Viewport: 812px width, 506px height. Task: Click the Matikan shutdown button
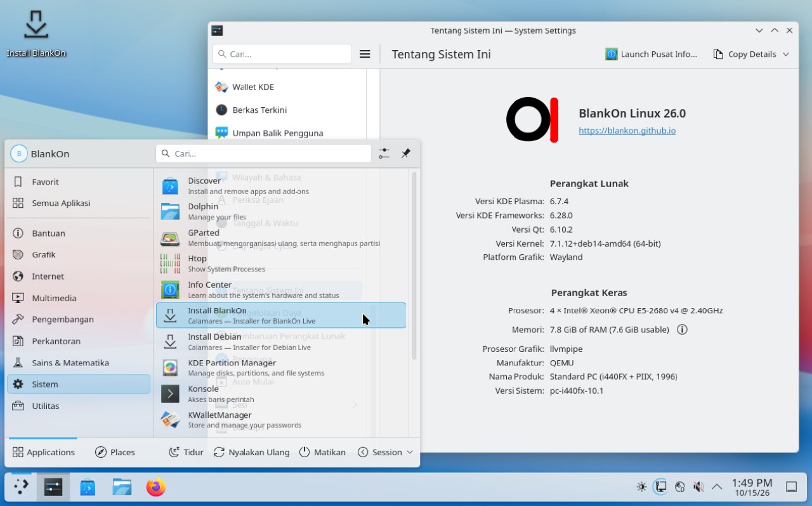click(x=322, y=452)
